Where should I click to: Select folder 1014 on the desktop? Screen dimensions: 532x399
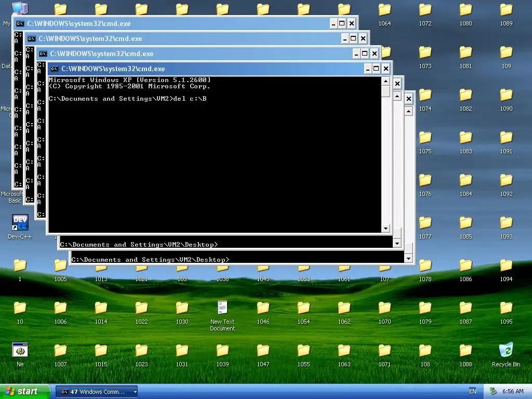pos(101,313)
